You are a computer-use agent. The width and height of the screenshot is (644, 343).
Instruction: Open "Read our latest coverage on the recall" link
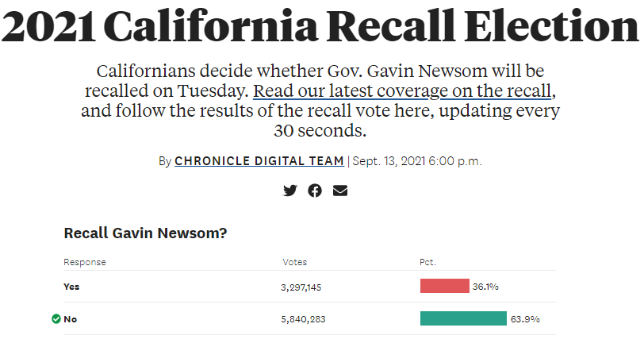pyautogui.click(x=401, y=90)
